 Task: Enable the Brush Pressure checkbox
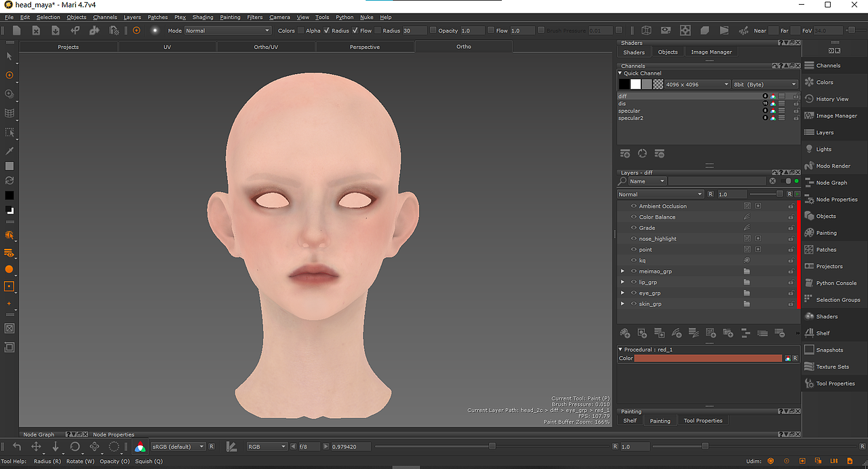(541, 31)
